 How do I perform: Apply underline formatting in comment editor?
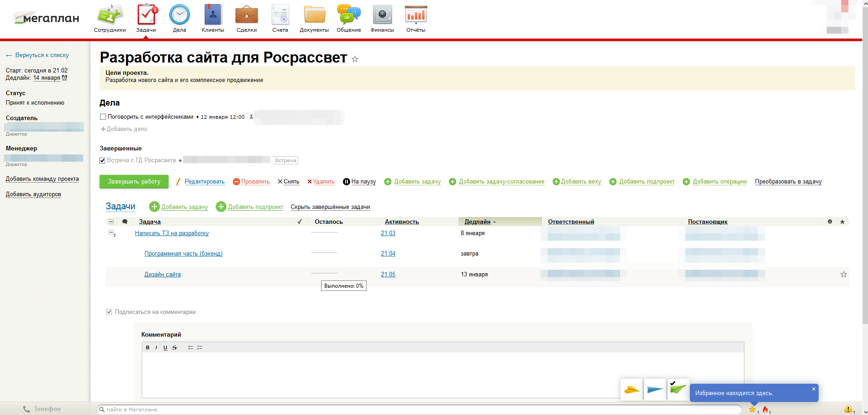click(165, 347)
